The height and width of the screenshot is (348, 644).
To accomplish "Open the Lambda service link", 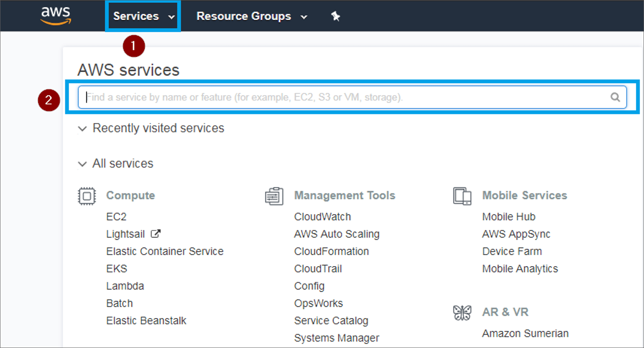I will pos(125,286).
